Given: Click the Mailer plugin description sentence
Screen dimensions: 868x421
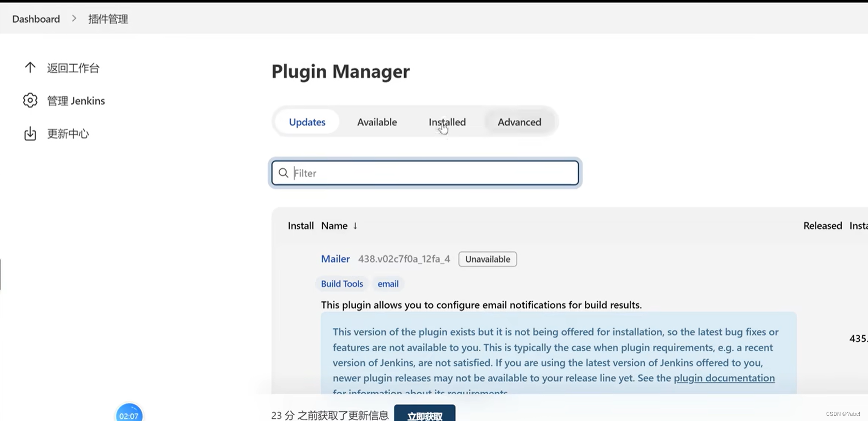Looking at the screenshot, I should coord(481,305).
